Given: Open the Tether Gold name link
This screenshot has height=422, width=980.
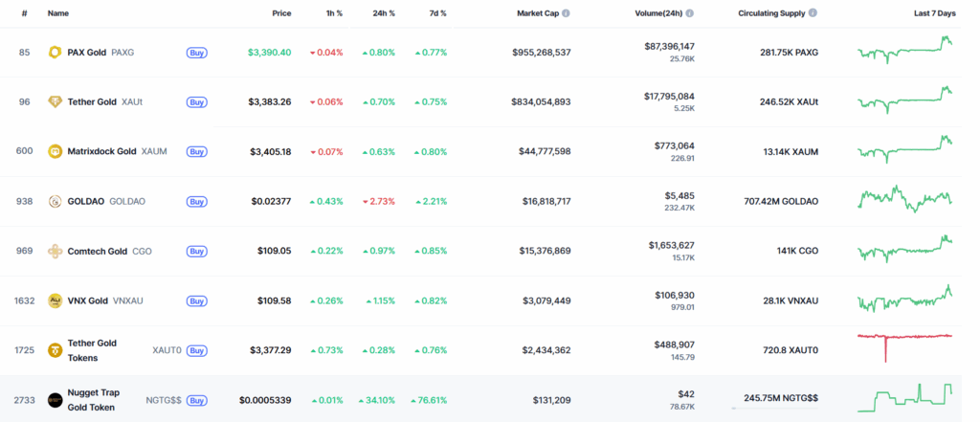Looking at the screenshot, I should (x=92, y=101).
